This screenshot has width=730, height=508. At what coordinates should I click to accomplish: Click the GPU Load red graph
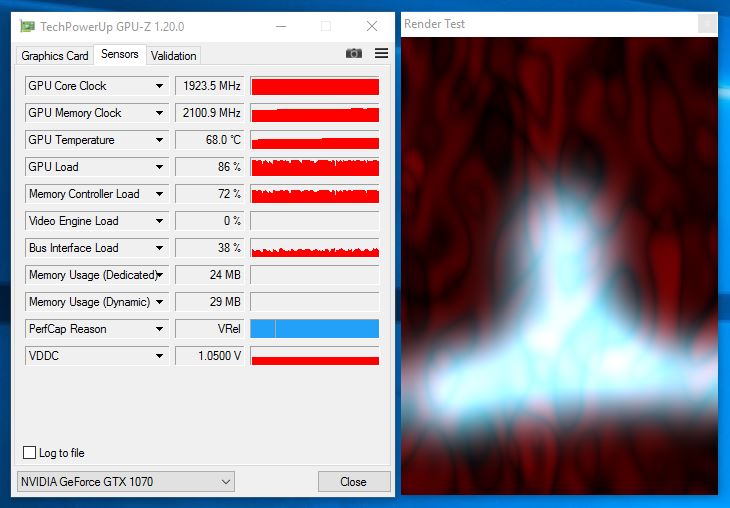(315, 167)
